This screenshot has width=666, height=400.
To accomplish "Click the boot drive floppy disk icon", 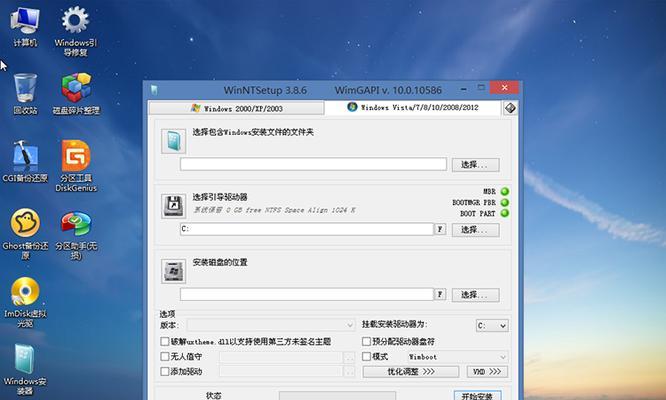I will [x=173, y=206].
